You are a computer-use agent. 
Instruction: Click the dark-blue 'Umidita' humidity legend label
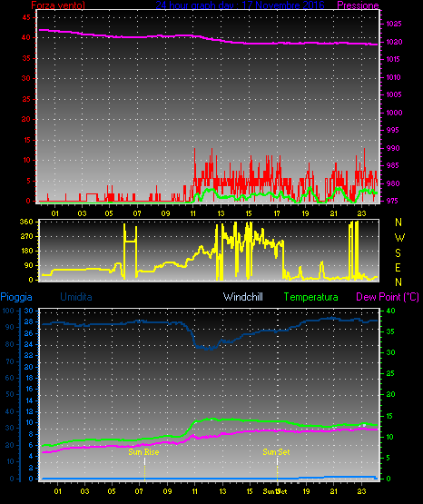[x=76, y=297]
